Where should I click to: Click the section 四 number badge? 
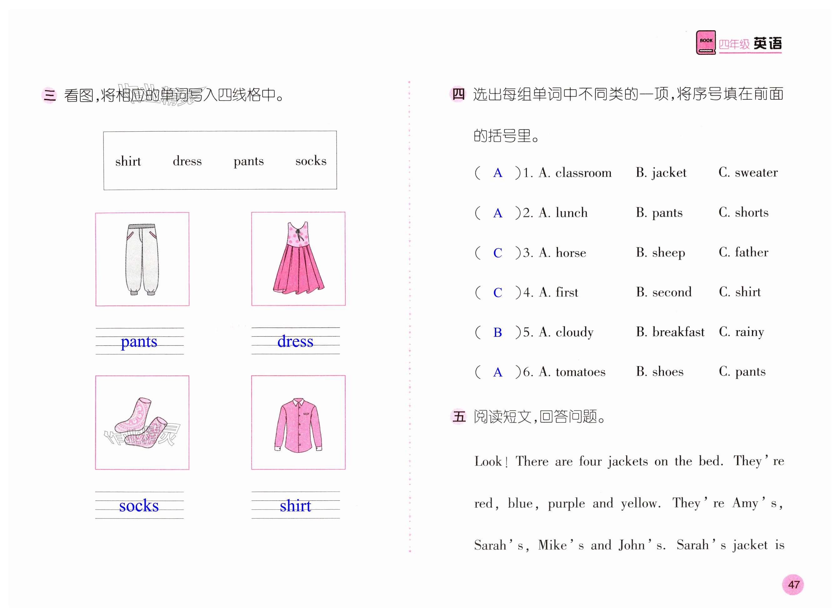(x=458, y=94)
